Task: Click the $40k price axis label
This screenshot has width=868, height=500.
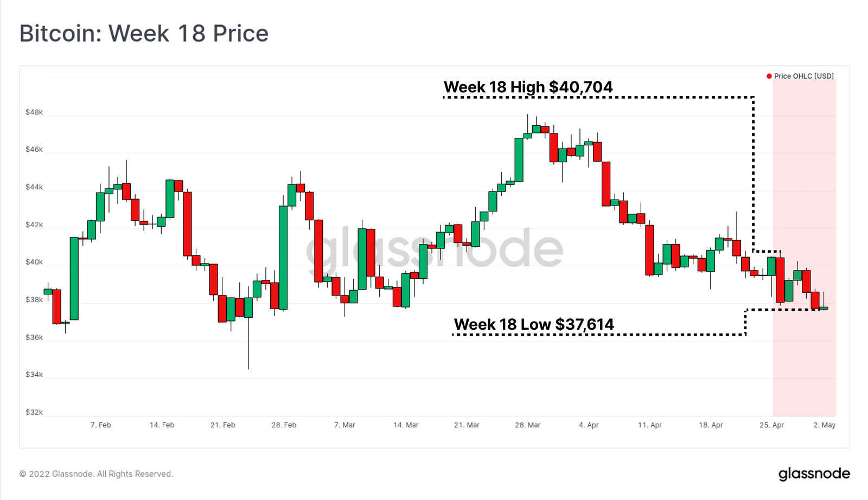Action: coord(34,262)
